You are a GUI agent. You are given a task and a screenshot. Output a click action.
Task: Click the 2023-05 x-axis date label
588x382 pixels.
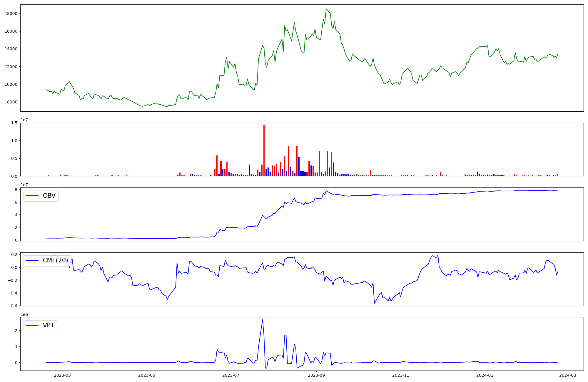[x=147, y=375]
